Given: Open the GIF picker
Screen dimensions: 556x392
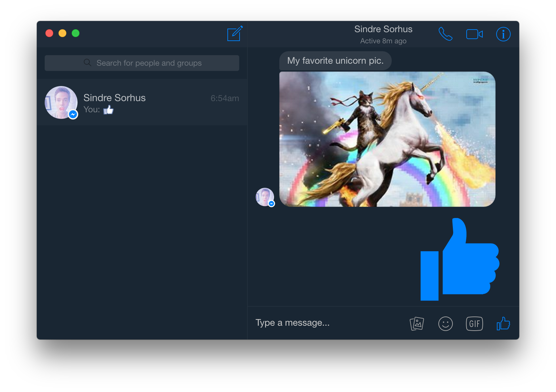Looking at the screenshot, I should point(474,323).
